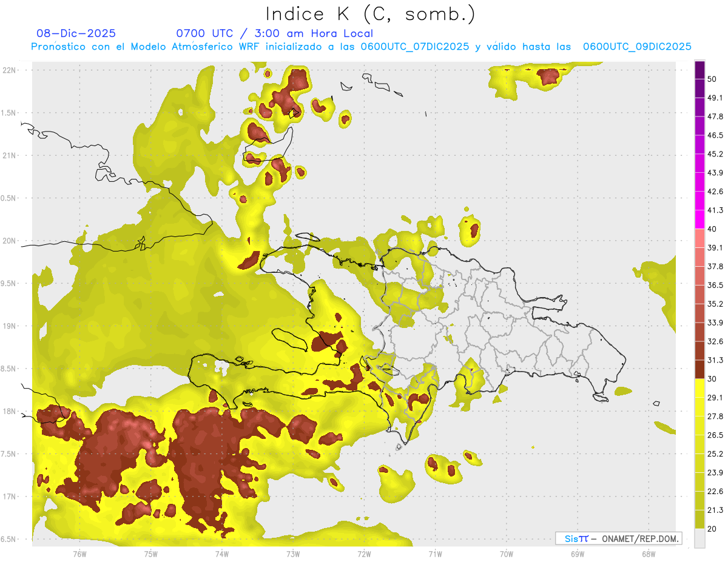
Task: Click the "42.6" color scale value
Action: coord(715,192)
